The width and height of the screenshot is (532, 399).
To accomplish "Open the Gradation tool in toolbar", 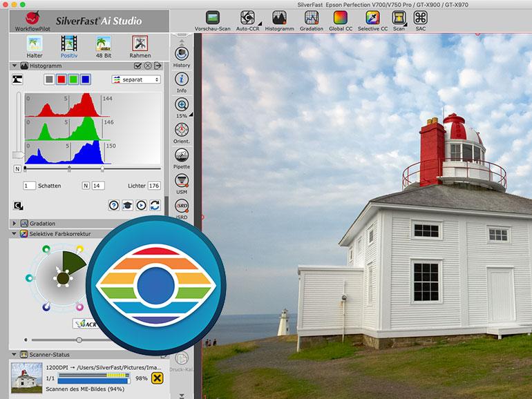I will pos(312,21).
